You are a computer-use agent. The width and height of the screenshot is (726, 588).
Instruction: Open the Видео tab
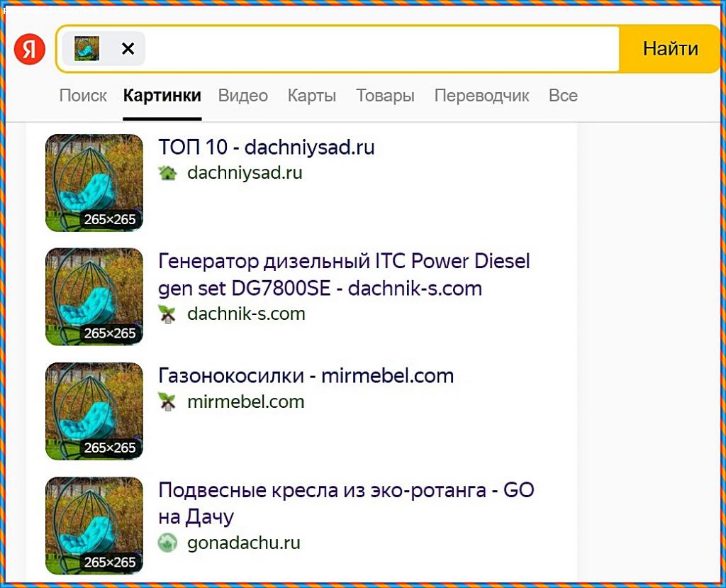[242, 96]
